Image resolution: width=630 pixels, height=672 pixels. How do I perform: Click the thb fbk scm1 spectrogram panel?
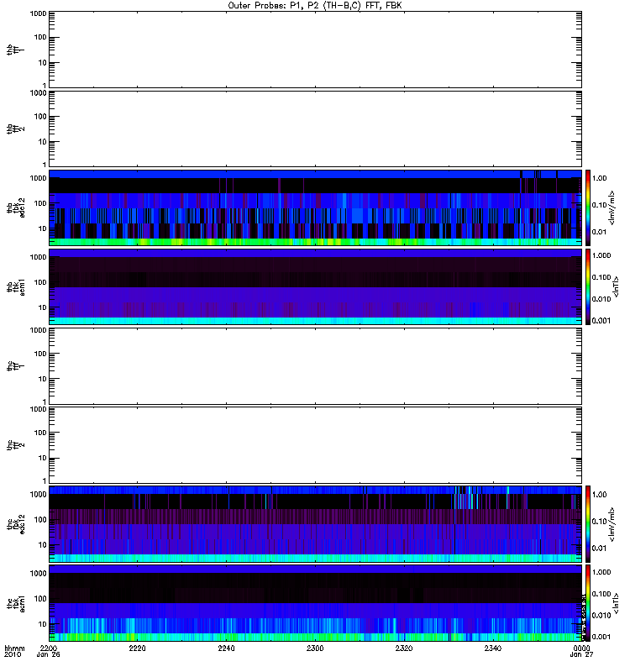pos(315,286)
